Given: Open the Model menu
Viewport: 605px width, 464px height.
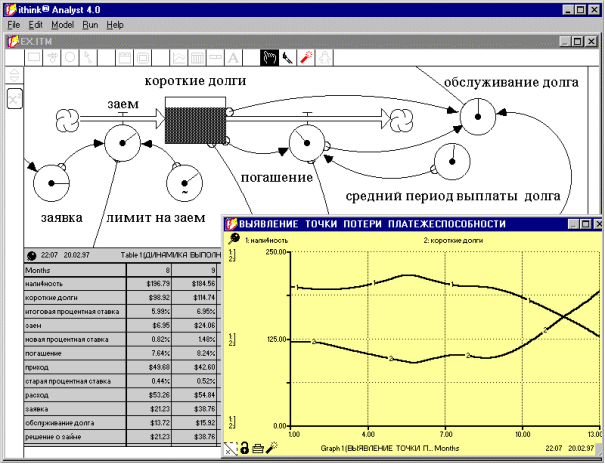Looking at the screenshot, I should pos(63,25).
